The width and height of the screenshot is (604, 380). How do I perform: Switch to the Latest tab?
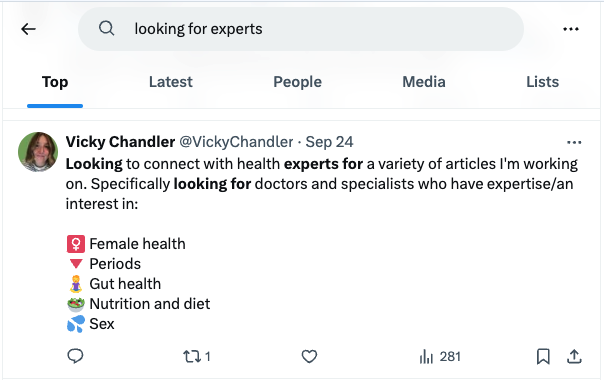click(x=171, y=82)
